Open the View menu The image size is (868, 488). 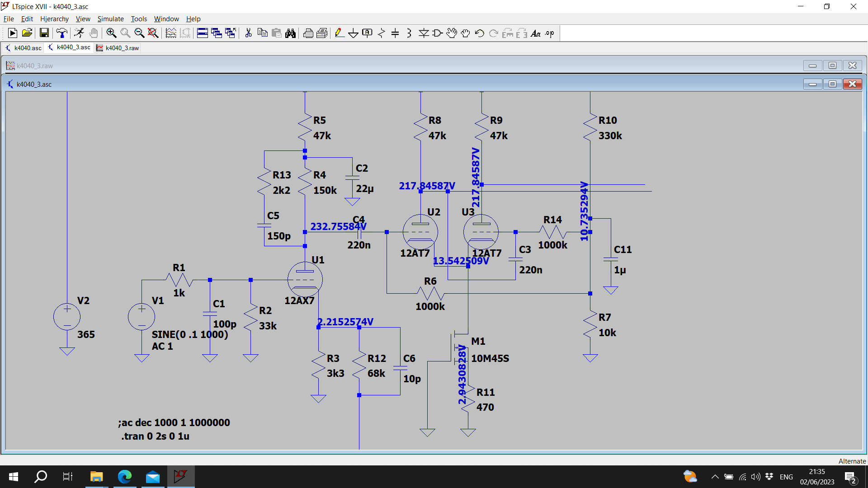[x=83, y=19]
